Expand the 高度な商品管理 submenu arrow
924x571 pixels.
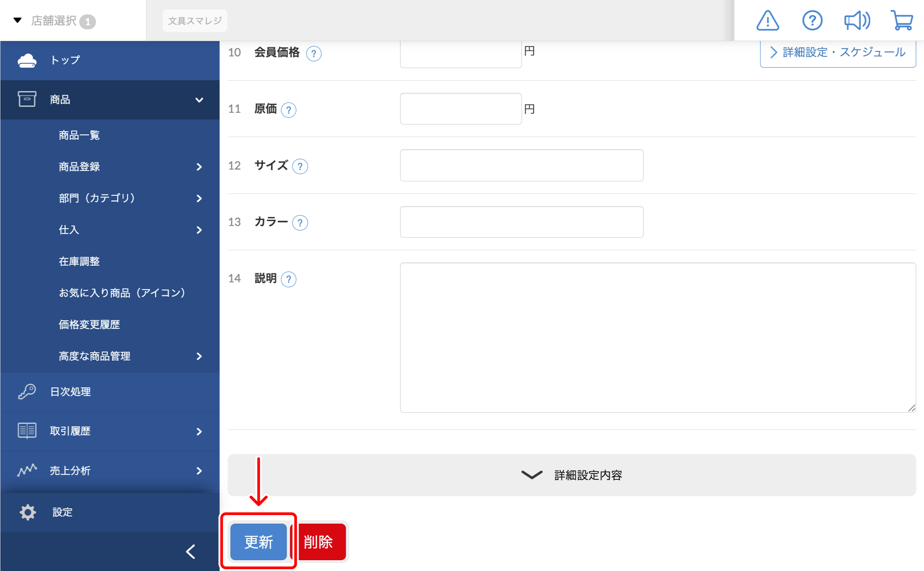click(x=199, y=356)
